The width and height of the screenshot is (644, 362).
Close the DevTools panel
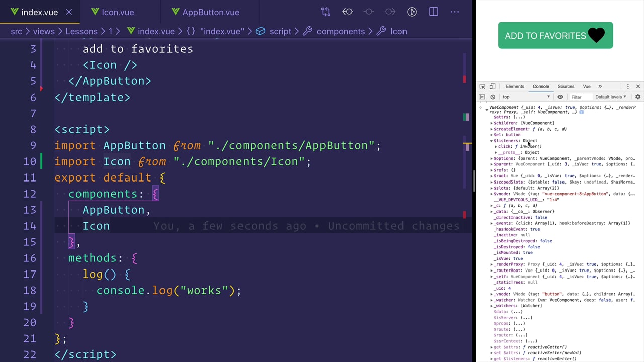point(638,86)
